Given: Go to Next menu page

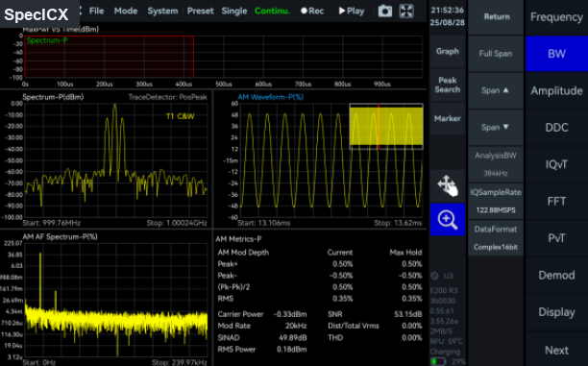Looking at the screenshot, I should [556, 351].
